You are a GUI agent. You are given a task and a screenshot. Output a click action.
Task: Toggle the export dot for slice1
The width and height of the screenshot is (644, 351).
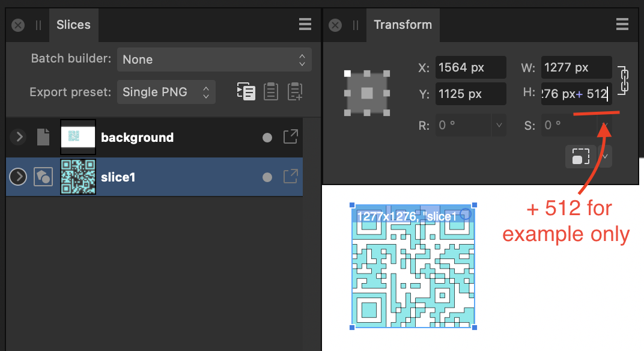(x=267, y=177)
